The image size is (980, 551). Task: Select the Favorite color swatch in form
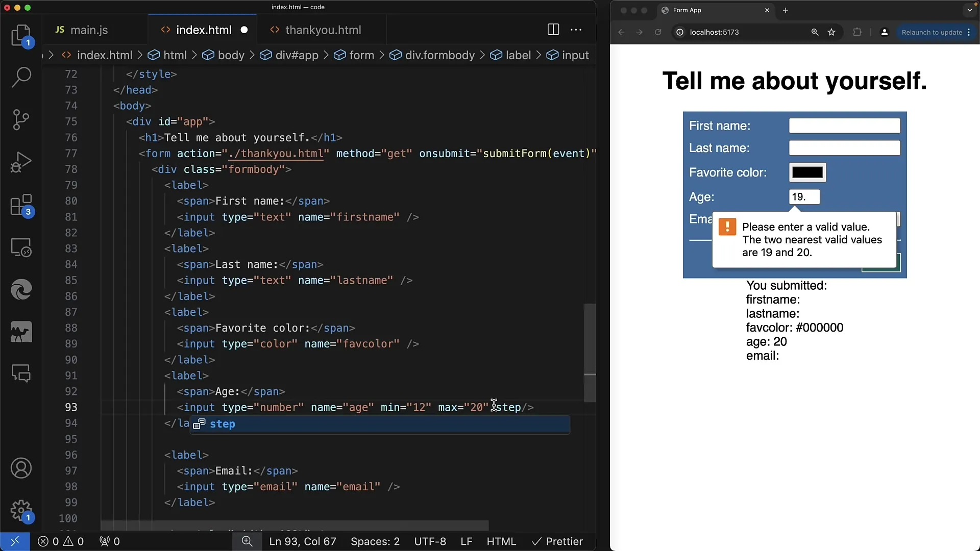pos(807,171)
